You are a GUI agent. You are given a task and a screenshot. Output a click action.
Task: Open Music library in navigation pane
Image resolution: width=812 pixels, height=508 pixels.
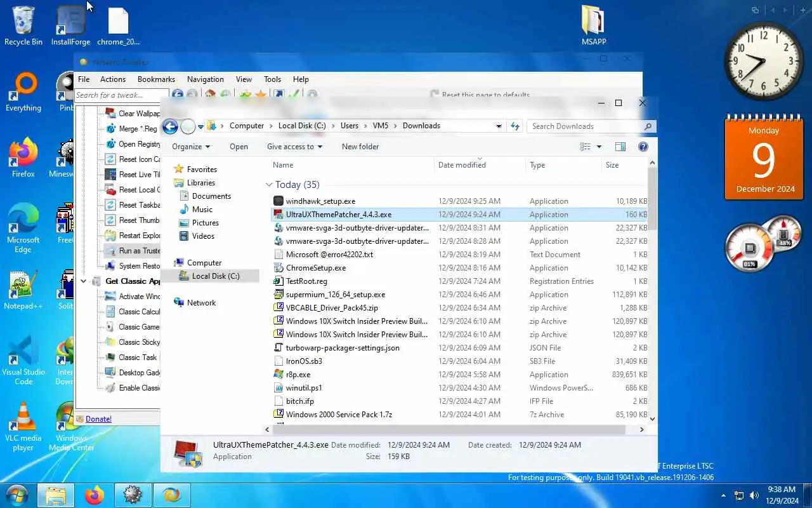pos(202,210)
